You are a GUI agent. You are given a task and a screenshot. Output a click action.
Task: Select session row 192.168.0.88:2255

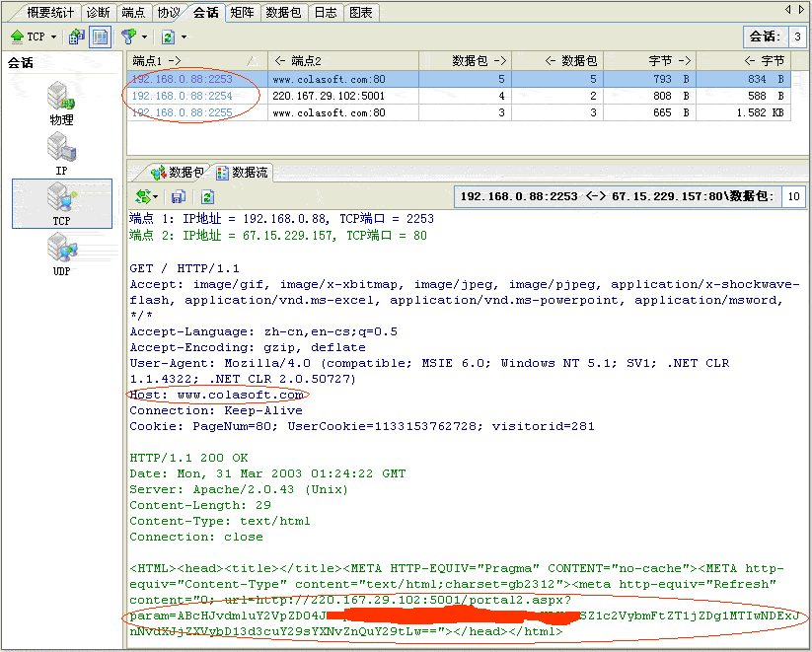459,112
